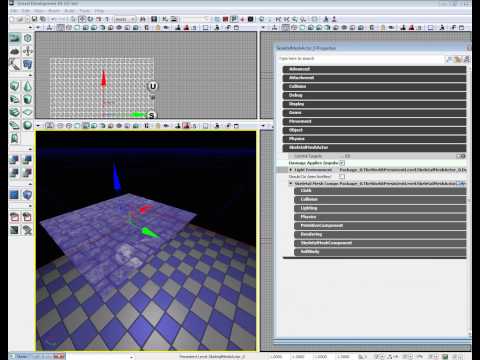Click the CSG Intersect icon
Screen dimensions: 480x360
15,173
